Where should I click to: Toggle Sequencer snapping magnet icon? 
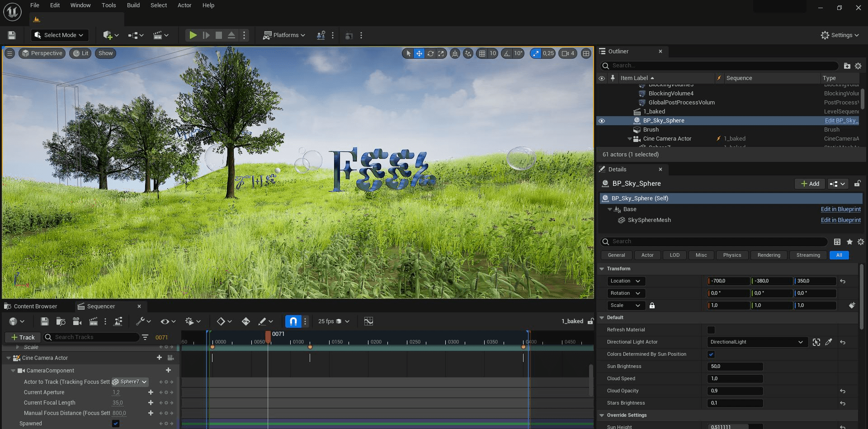click(x=293, y=321)
